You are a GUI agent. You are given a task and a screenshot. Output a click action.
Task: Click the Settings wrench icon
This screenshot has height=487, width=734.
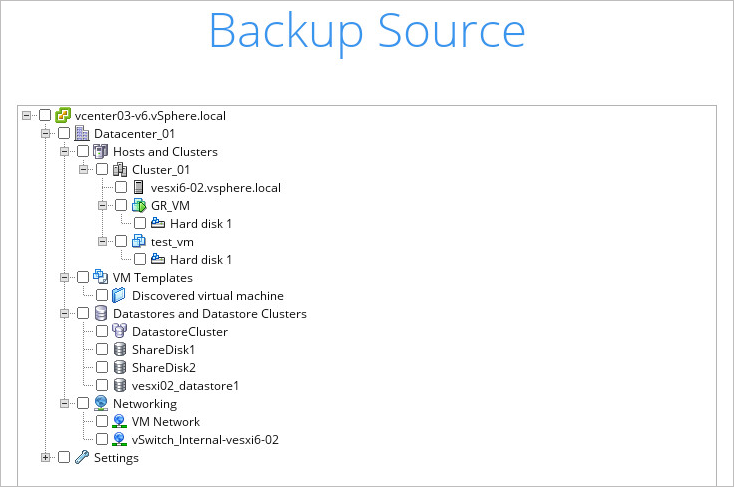[x=82, y=458]
